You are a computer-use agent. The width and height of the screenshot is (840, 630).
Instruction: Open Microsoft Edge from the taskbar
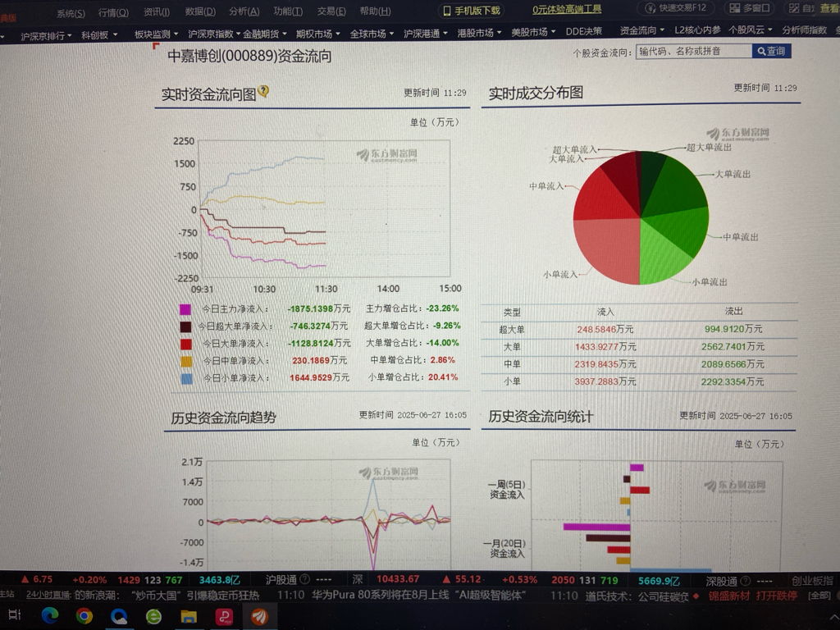pyautogui.click(x=49, y=615)
